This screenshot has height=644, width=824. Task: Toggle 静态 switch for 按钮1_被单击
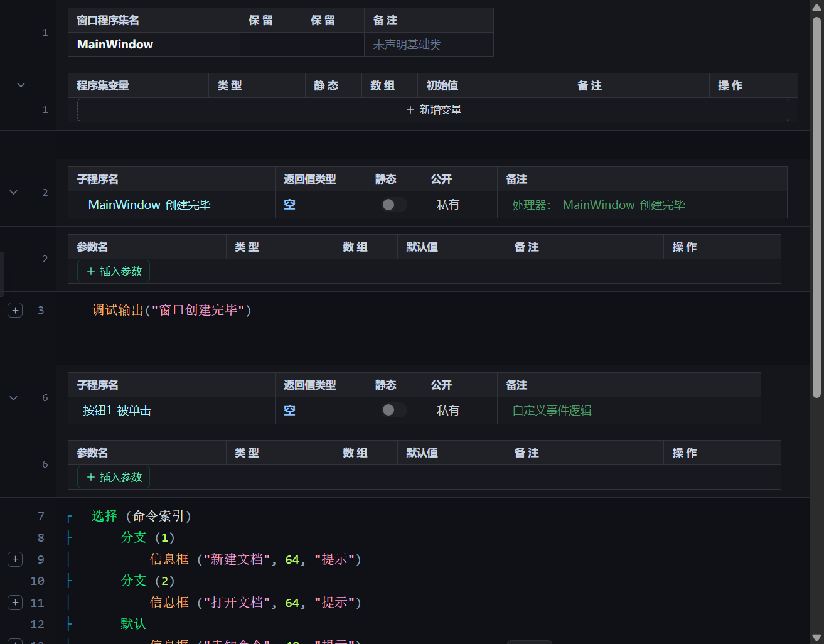(393, 410)
